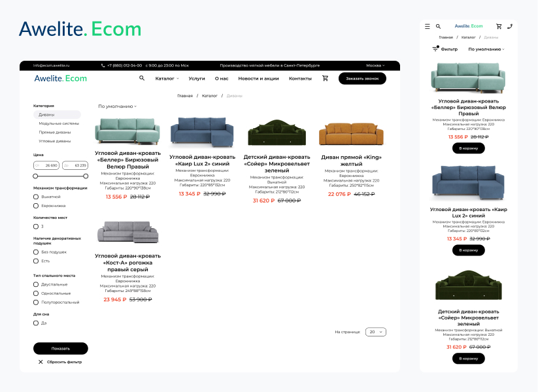The width and height of the screenshot is (538, 392).
Task: Open the Москва city selector
Action: (375, 65)
